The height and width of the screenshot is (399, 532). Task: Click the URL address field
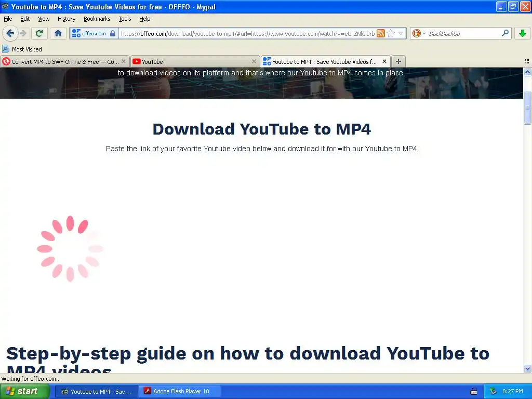click(247, 33)
